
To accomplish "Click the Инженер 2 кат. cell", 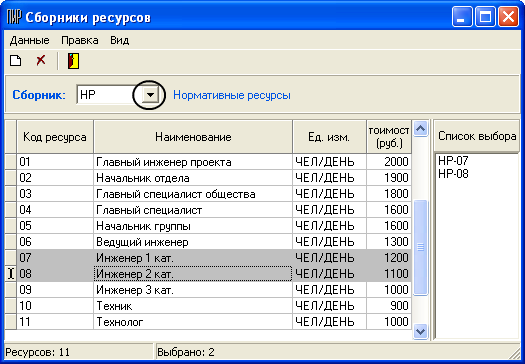I will [x=193, y=274].
